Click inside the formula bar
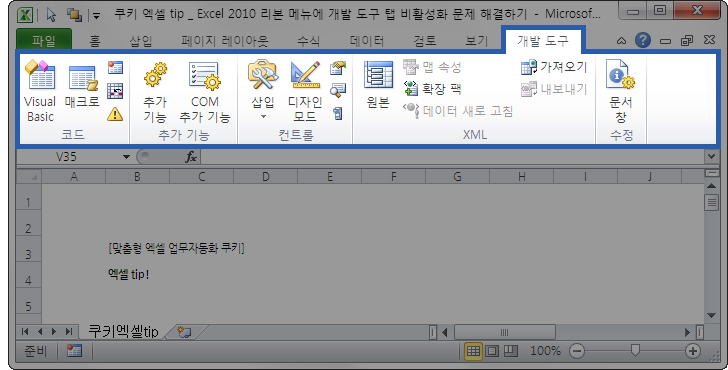This screenshot has width=728, height=370. click(453, 157)
